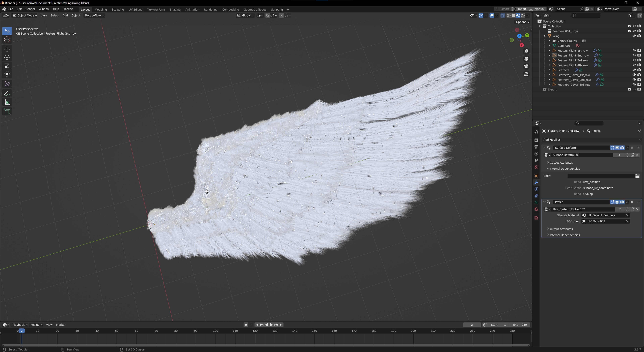Click the zoom view magnifier gizmo
Image resolution: width=644 pixels, height=352 pixels.
(526, 51)
